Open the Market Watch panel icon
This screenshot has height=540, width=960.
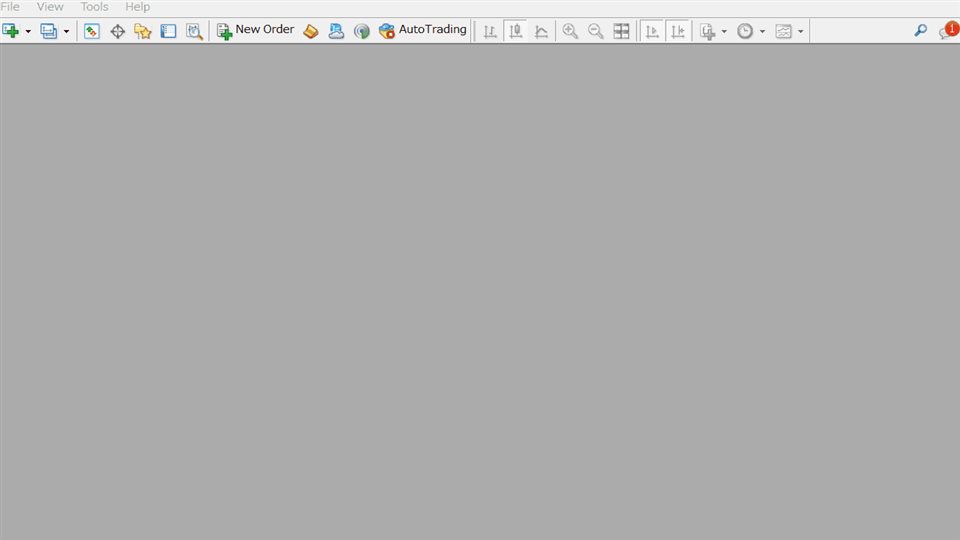click(x=92, y=31)
